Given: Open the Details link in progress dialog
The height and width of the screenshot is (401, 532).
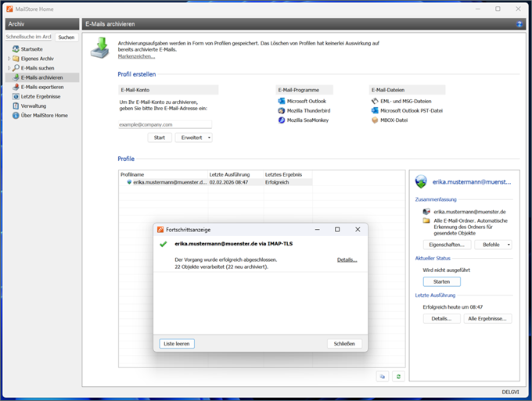Looking at the screenshot, I should 347,260.
